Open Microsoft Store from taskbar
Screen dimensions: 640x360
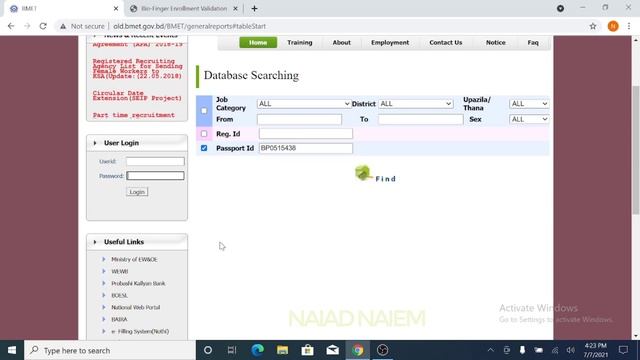click(x=307, y=350)
